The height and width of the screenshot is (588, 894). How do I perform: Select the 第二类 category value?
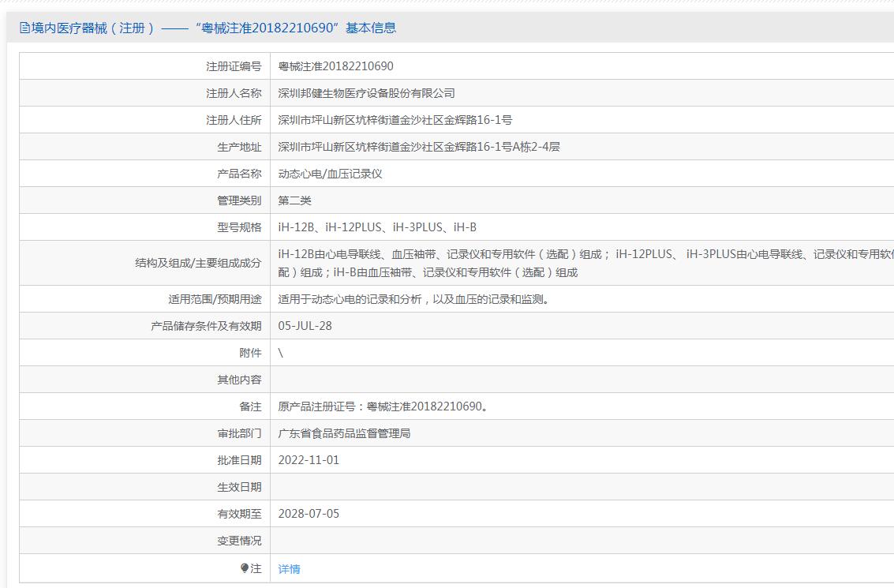tap(295, 200)
